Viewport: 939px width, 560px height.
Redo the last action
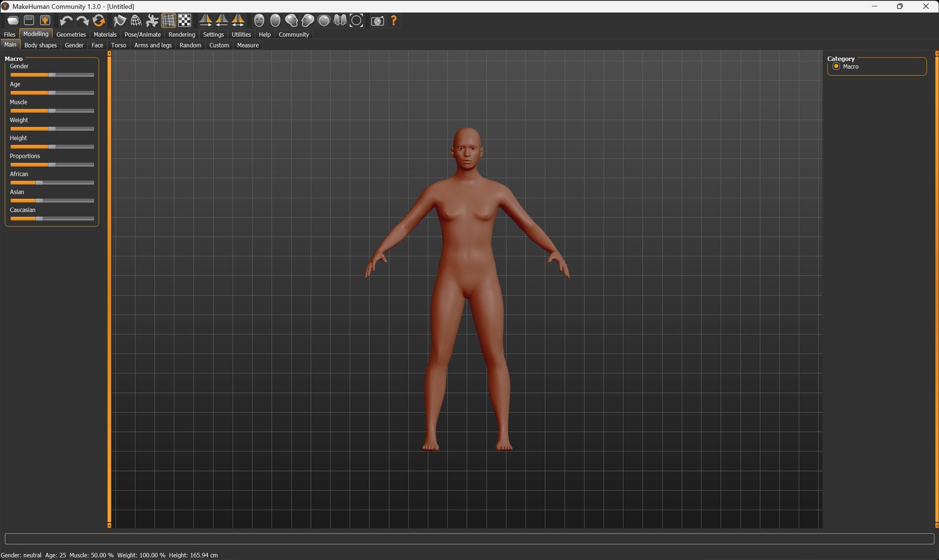[x=82, y=21]
